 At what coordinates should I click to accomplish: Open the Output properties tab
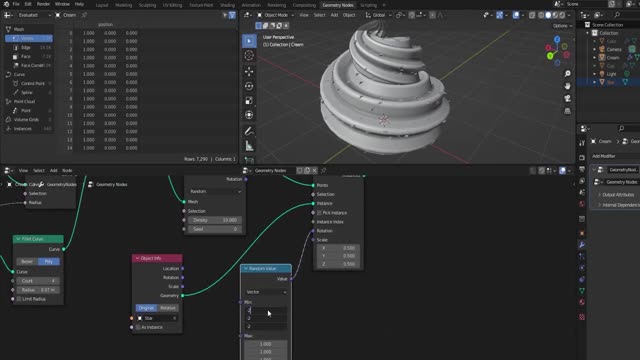tap(582, 169)
